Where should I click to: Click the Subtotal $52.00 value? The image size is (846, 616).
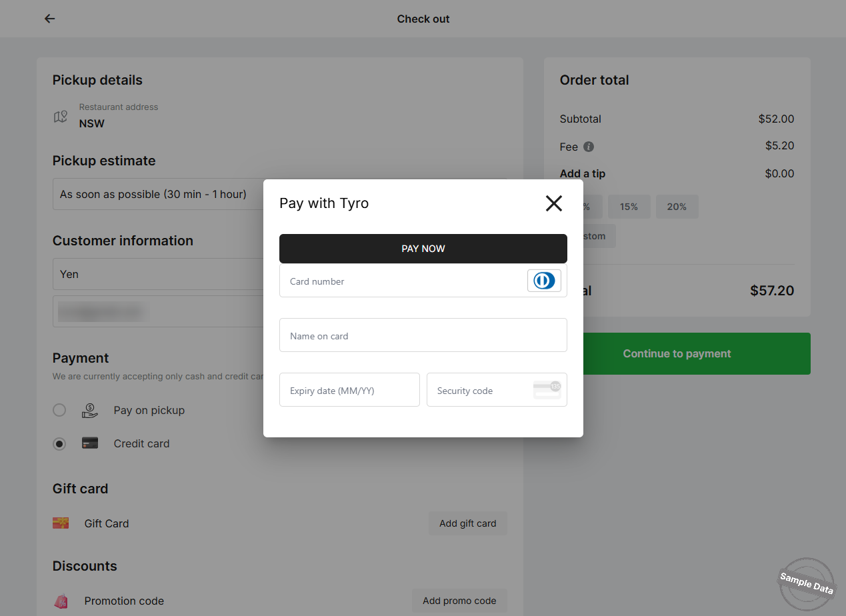776,119
